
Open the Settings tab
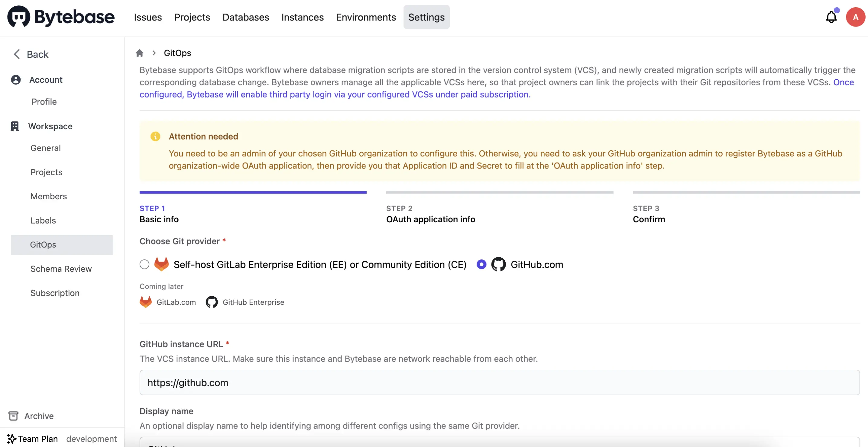pos(426,17)
